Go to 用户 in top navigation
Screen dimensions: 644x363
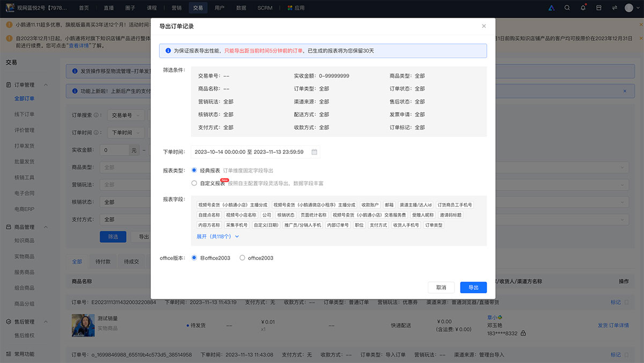click(x=219, y=8)
